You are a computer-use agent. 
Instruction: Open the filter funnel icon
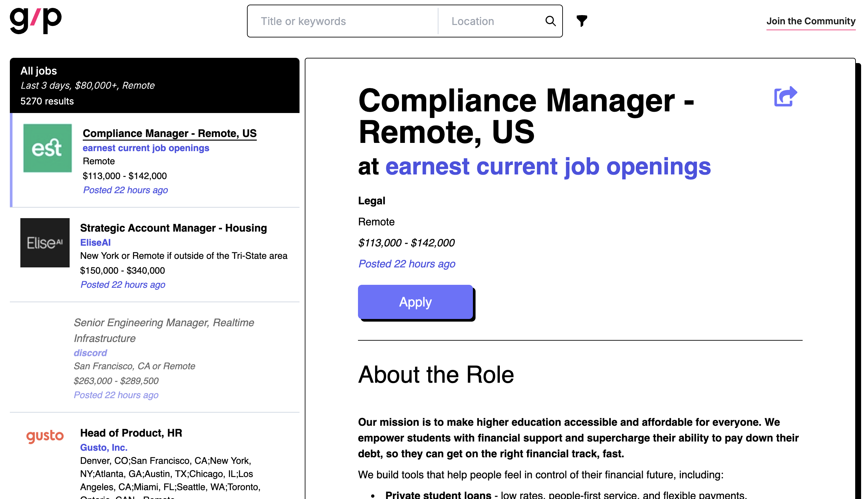tap(582, 21)
